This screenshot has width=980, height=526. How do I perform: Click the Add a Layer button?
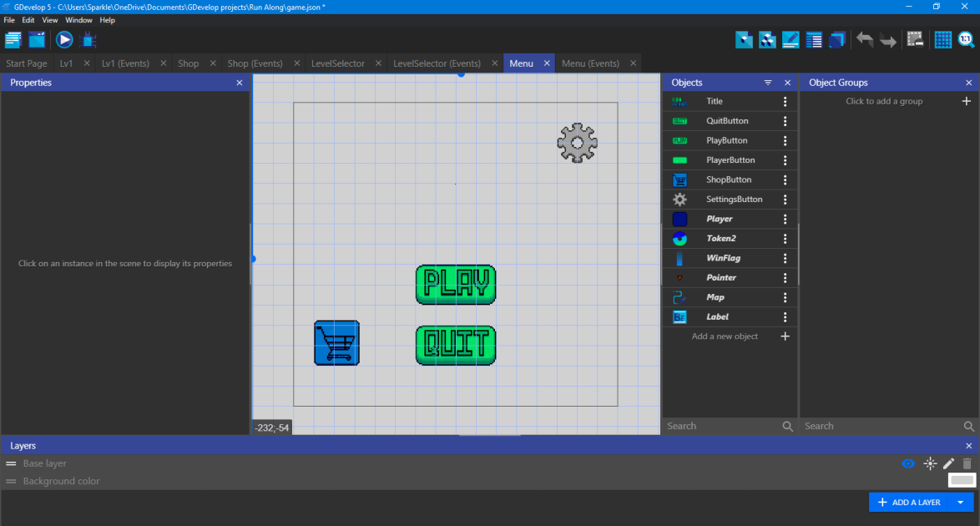909,503
